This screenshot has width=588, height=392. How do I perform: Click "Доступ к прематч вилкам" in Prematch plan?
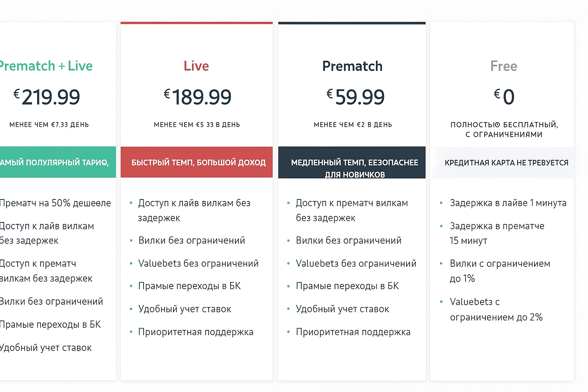[x=351, y=210]
